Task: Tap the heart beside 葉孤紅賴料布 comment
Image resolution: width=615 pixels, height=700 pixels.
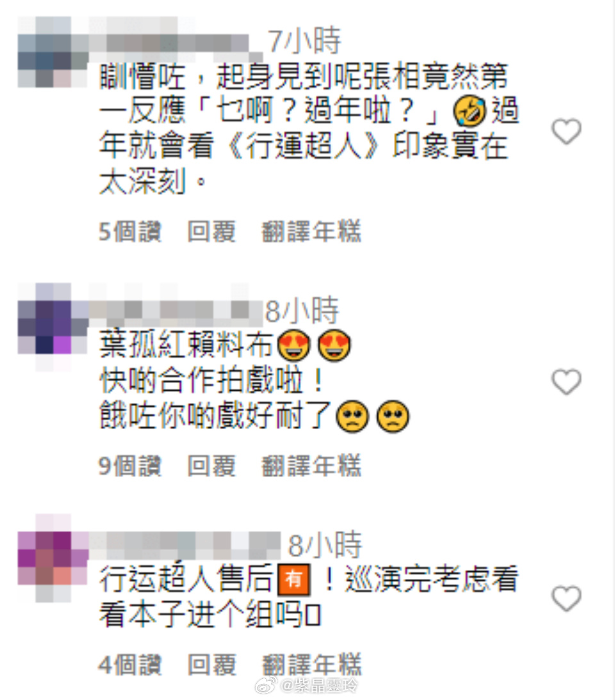Action: click(566, 382)
